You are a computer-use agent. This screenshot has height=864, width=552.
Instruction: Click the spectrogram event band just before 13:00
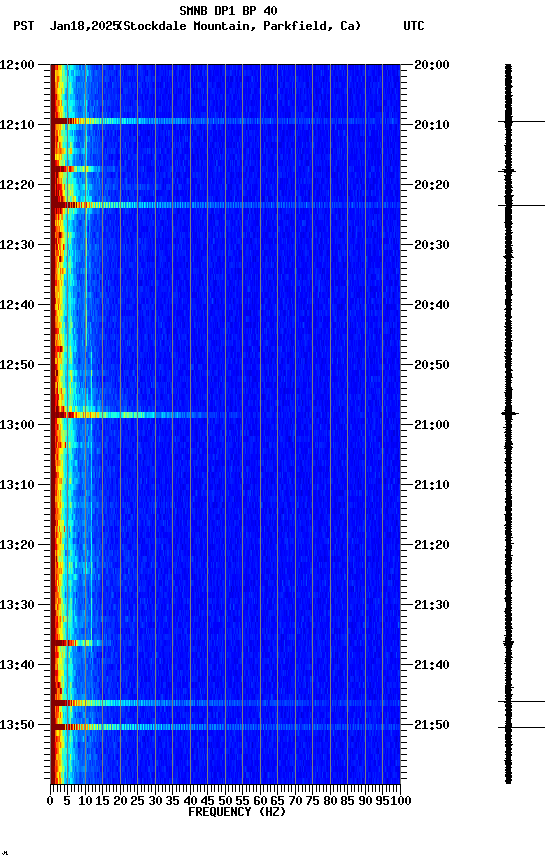146,415
